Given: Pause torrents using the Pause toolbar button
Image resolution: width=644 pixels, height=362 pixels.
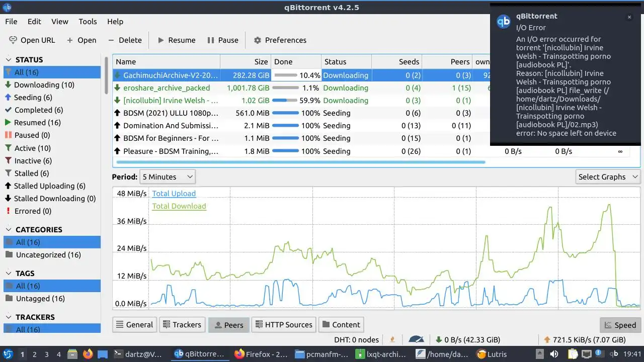Looking at the screenshot, I should pos(222,40).
